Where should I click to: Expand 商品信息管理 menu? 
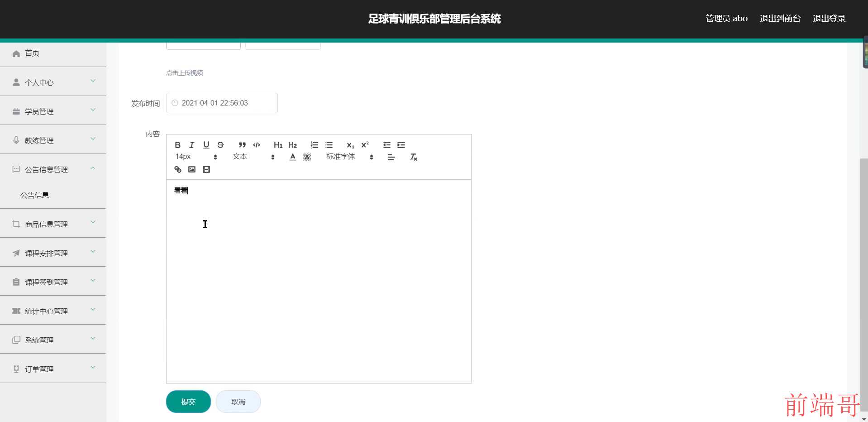tap(53, 224)
